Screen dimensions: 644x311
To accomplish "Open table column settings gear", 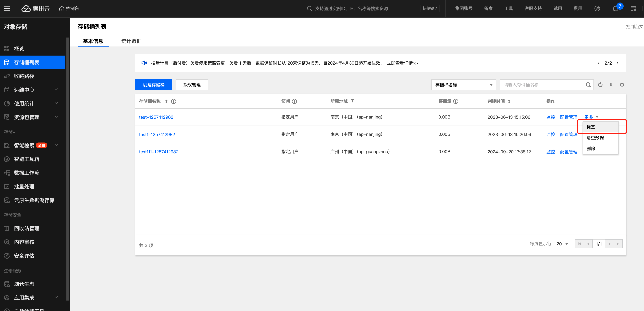I will [622, 85].
